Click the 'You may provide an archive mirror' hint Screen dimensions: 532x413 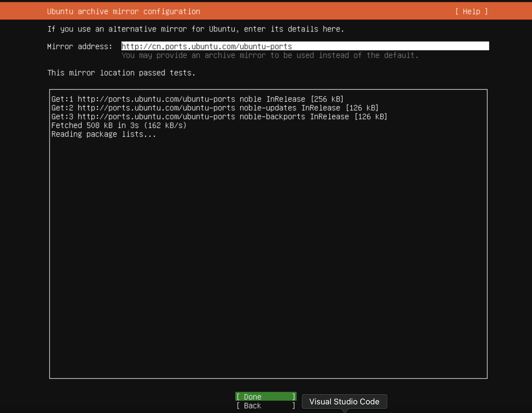tap(270, 55)
